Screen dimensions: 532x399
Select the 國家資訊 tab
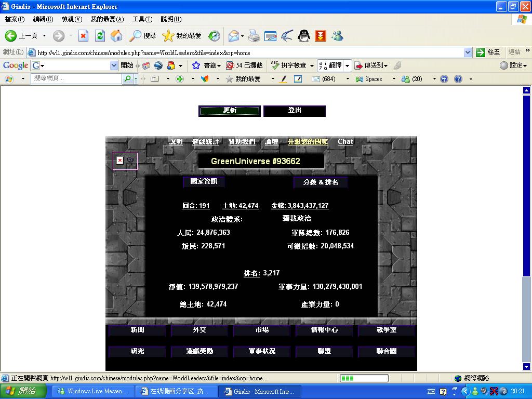tap(204, 181)
